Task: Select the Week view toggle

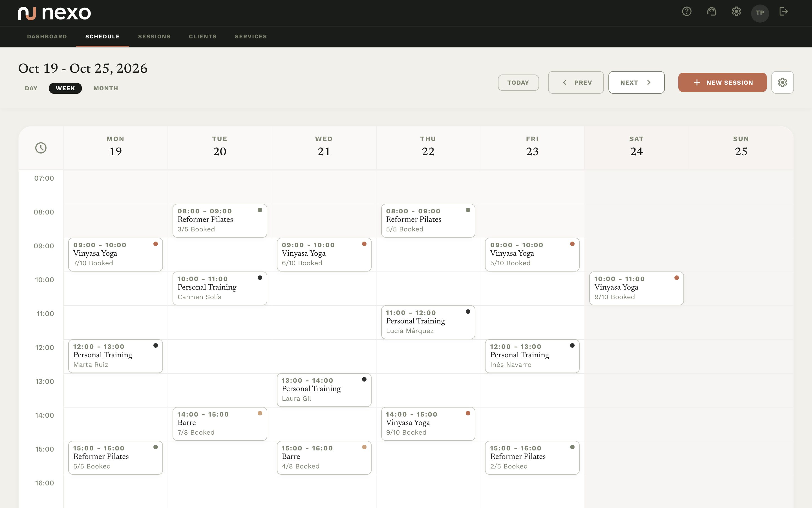Action: [65, 88]
